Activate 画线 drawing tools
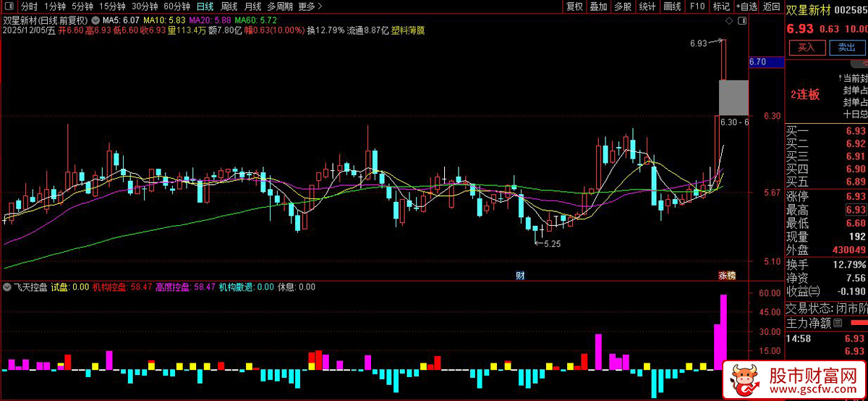This screenshot has height=401, width=868. pyautogui.click(x=672, y=7)
